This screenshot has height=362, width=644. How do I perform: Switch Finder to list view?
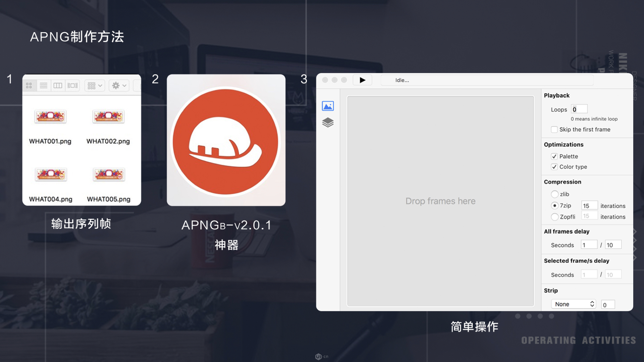pos(44,85)
